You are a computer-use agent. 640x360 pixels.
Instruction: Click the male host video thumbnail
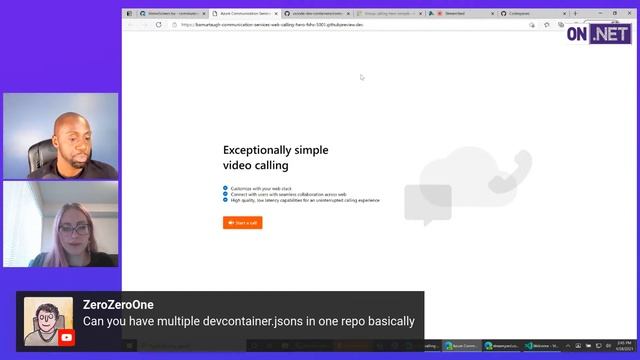click(60, 136)
